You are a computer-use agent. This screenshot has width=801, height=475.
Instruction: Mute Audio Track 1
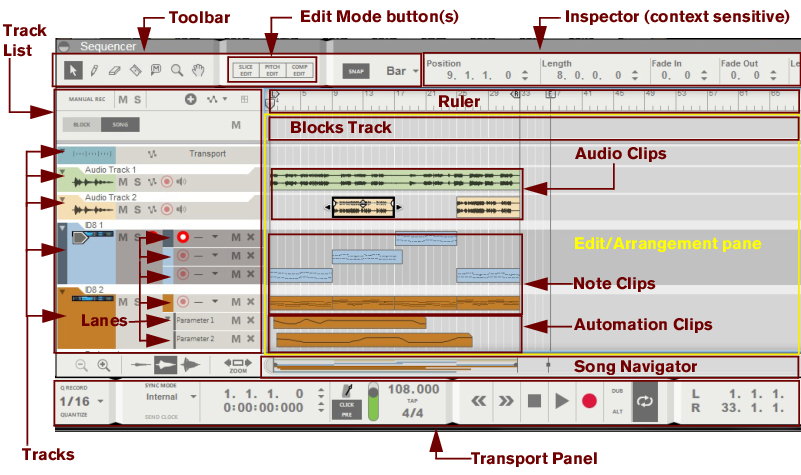point(123,182)
